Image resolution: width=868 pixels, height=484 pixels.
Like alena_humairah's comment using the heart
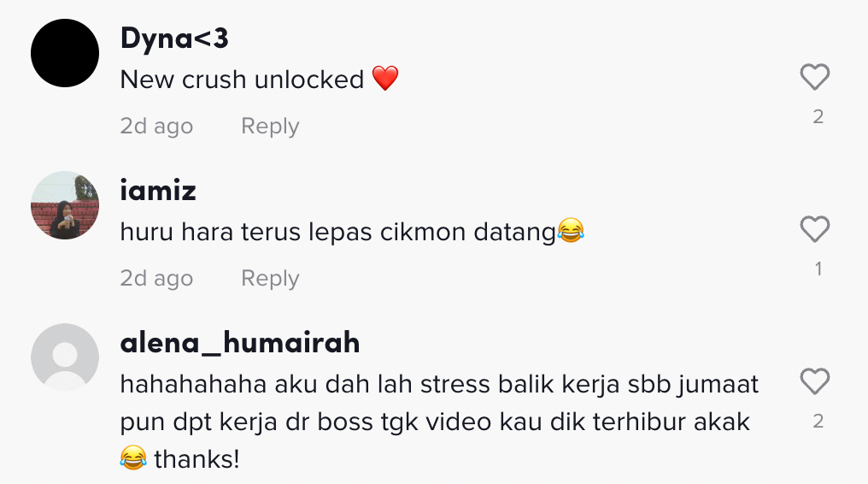[815, 381]
